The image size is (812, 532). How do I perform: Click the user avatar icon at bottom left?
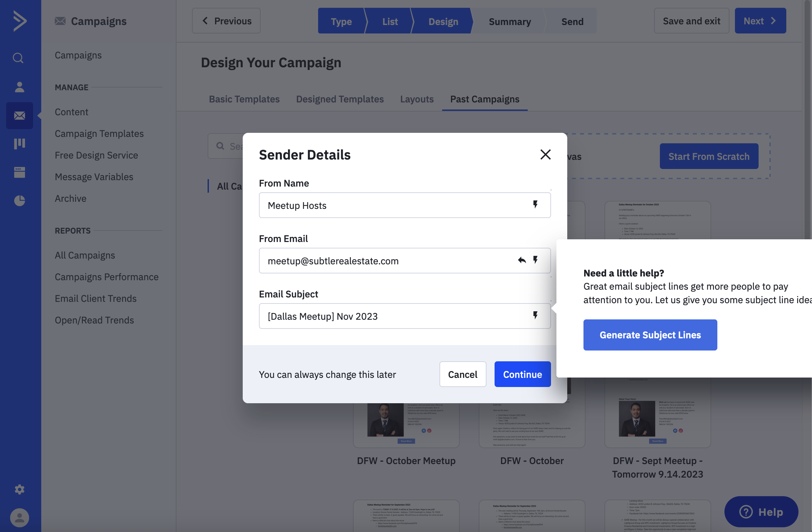[x=20, y=518]
